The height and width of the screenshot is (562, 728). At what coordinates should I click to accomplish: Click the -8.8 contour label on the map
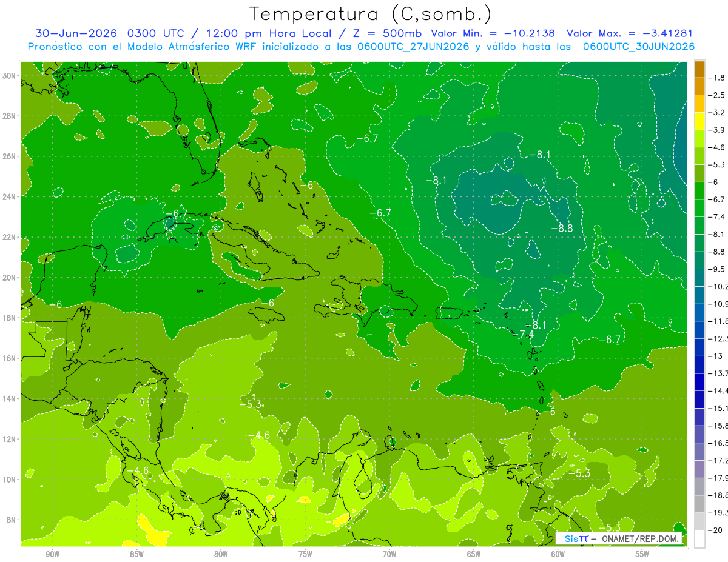pyautogui.click(x=561, y=229)
